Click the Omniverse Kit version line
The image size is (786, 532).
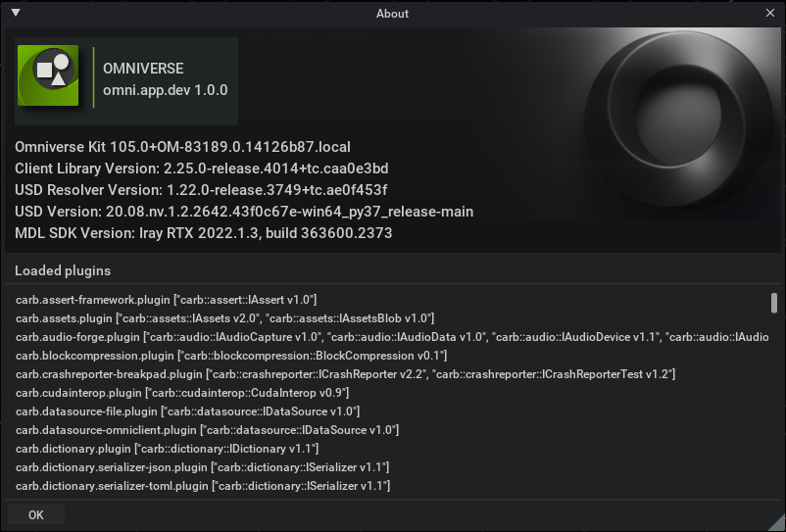[182, 147]
